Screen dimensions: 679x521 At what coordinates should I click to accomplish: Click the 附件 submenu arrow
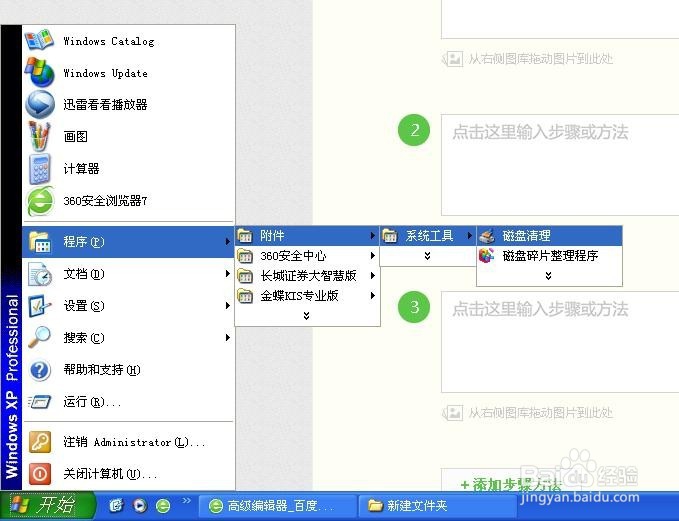[x=372, y=236]
